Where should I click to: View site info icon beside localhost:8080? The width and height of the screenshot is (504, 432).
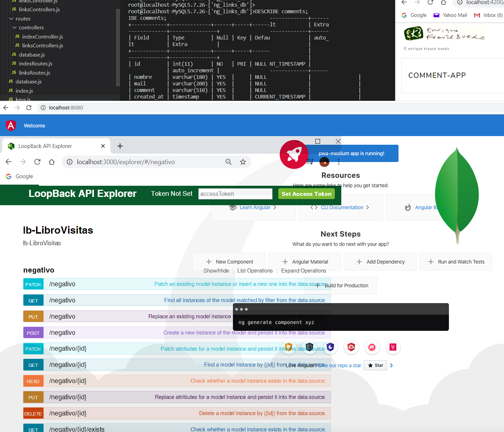click(x=43, y=108)
